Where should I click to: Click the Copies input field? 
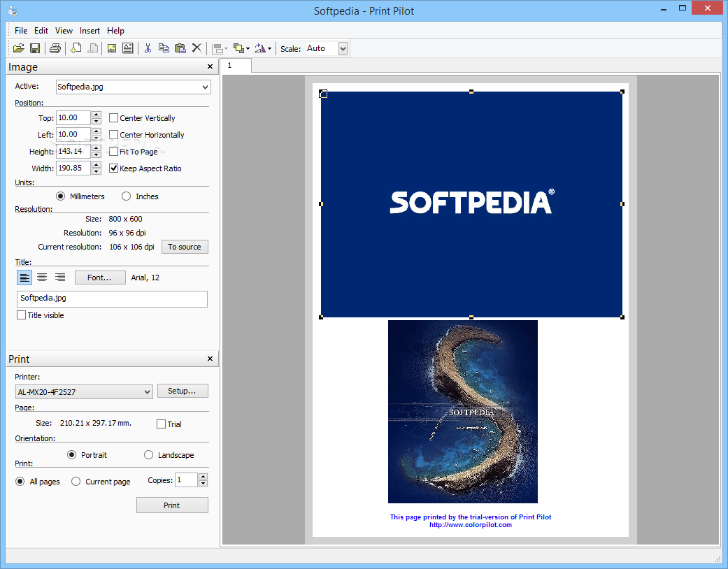click(186, 480)
